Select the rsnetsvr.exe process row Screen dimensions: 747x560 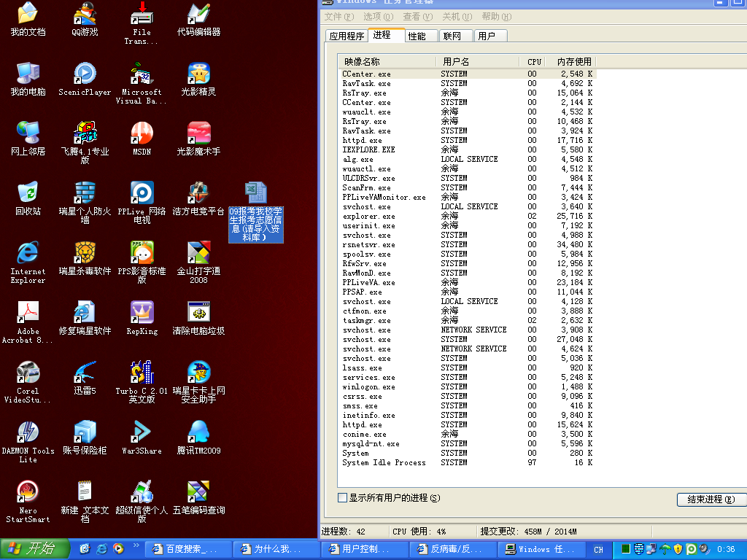coord(468,245)
